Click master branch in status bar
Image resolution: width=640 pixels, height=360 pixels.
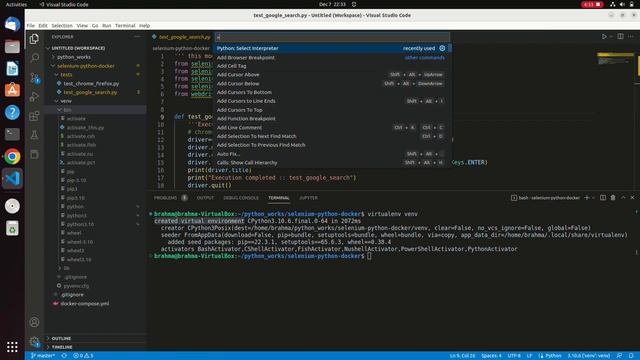click(42, 356)
